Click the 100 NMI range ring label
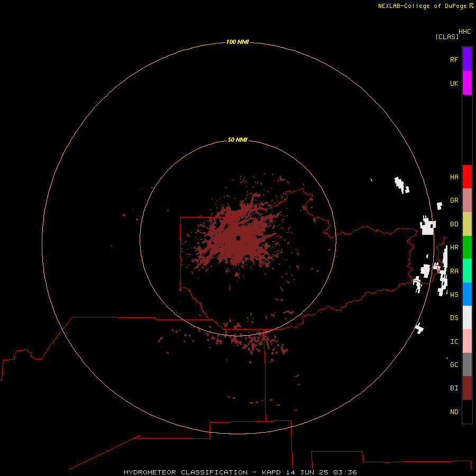The image size is (476, 476). coord(237,42)
